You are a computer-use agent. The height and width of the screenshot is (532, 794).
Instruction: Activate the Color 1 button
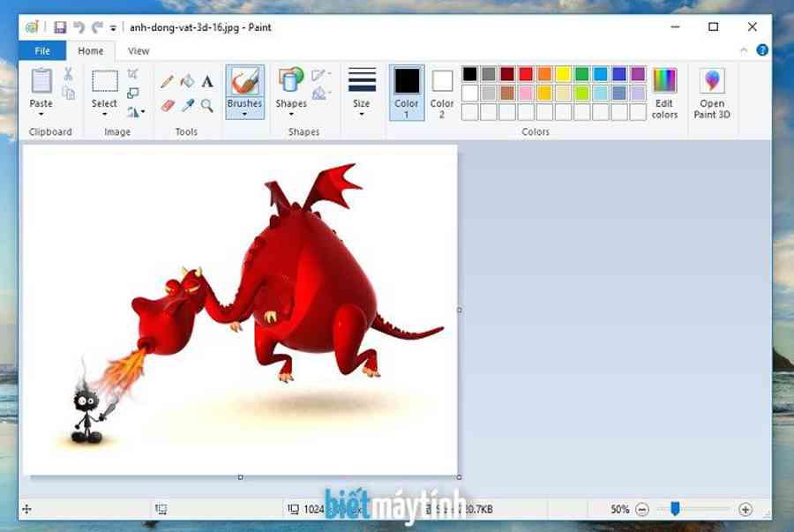407,93
